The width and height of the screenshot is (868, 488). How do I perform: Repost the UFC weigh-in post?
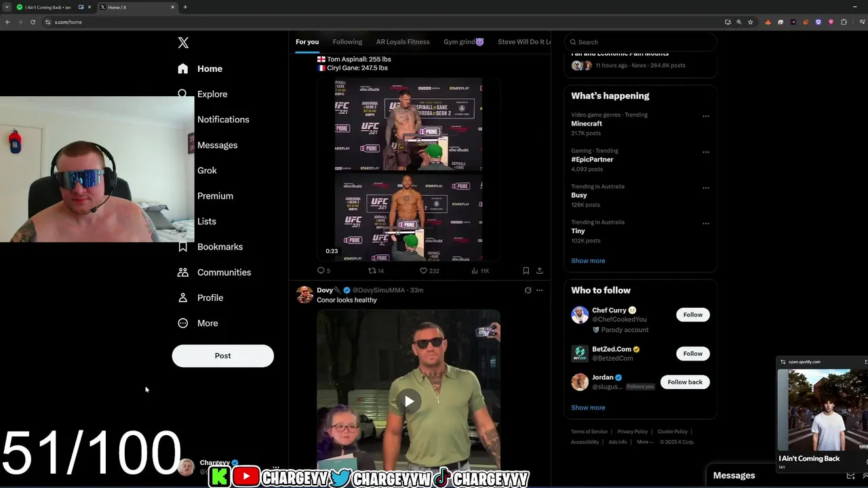click(376, 270)
